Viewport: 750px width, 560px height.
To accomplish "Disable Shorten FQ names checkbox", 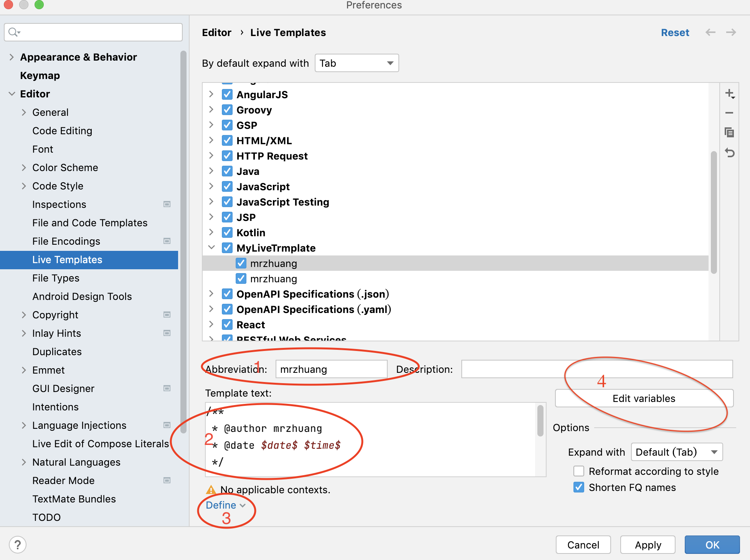I will 579,487.
